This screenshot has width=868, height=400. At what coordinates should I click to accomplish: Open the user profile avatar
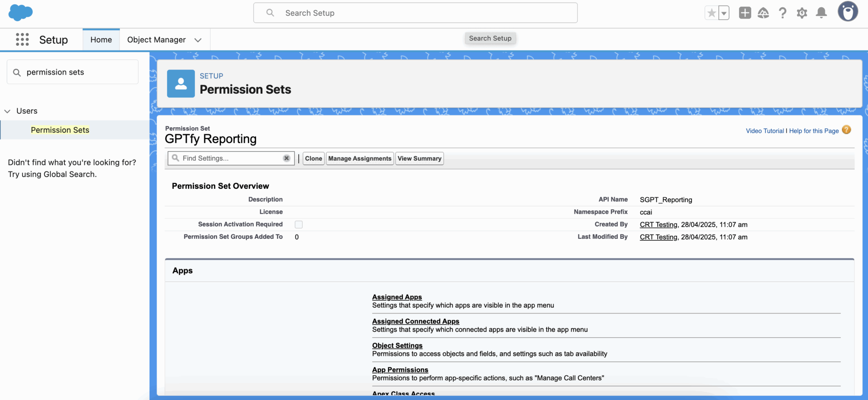[x=848, y=11]
